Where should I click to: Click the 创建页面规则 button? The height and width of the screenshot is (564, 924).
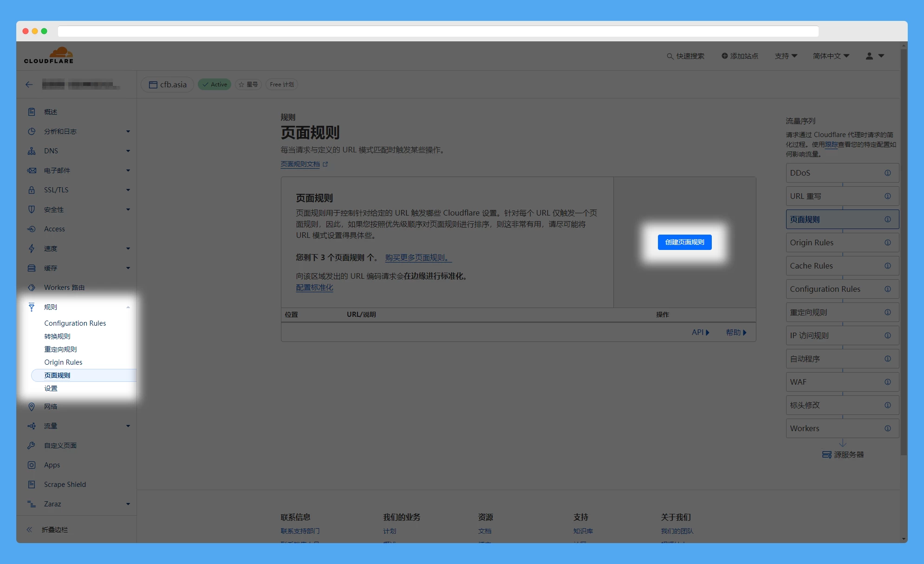(684, 242)
